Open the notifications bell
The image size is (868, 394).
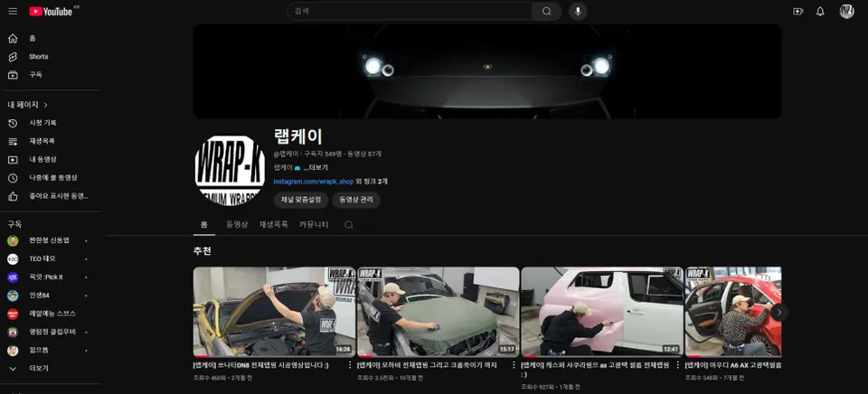[820, 11]
